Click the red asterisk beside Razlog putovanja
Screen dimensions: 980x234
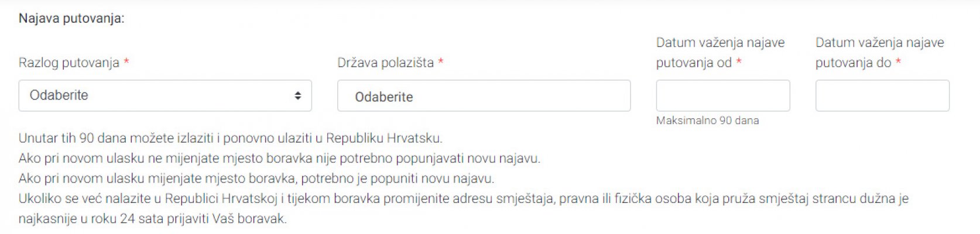[x=126, y=62]
